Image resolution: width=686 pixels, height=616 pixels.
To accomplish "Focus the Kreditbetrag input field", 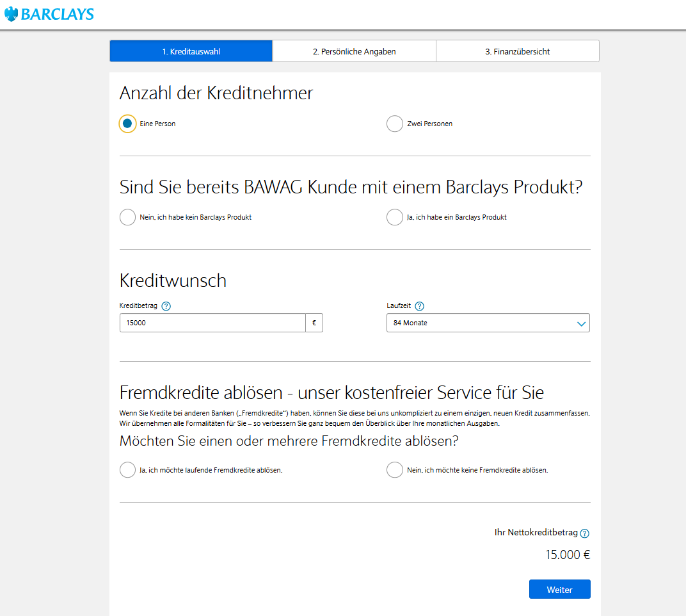I will coord(212,323).
